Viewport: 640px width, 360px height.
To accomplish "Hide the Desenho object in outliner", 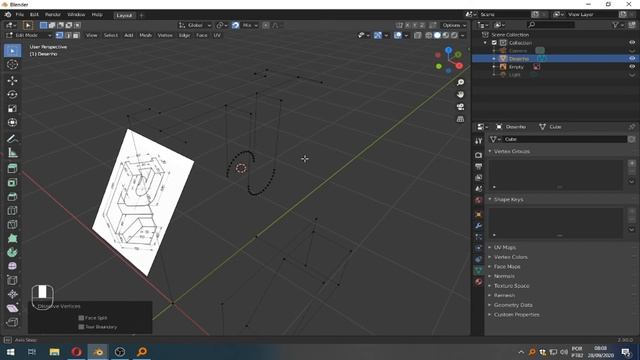I will [632, 58].
